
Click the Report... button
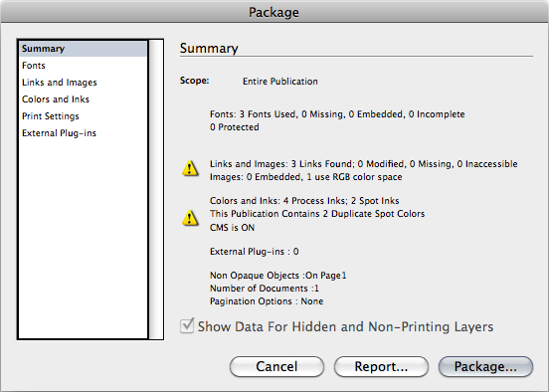click(381, 366)
